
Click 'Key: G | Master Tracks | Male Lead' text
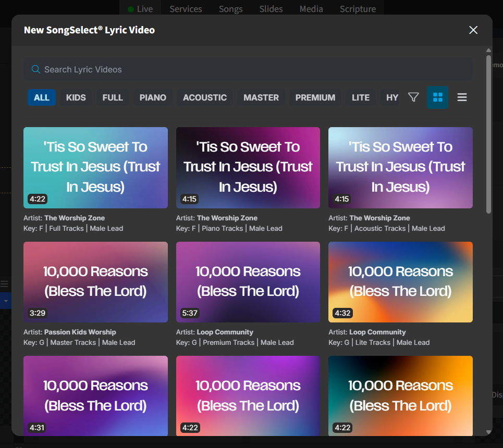pos(79,342)
